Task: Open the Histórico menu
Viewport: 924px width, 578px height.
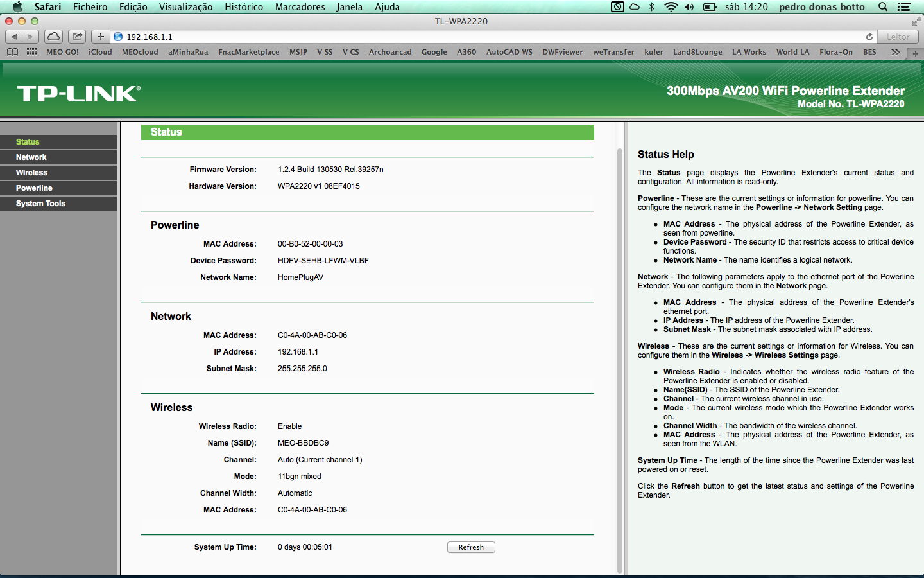Action: point(244,7)
